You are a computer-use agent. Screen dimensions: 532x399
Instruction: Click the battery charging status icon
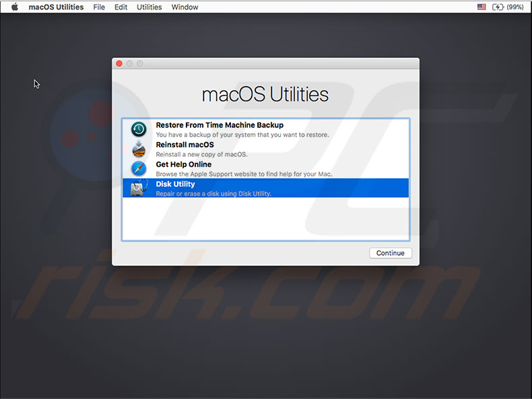tap(498, 7)
